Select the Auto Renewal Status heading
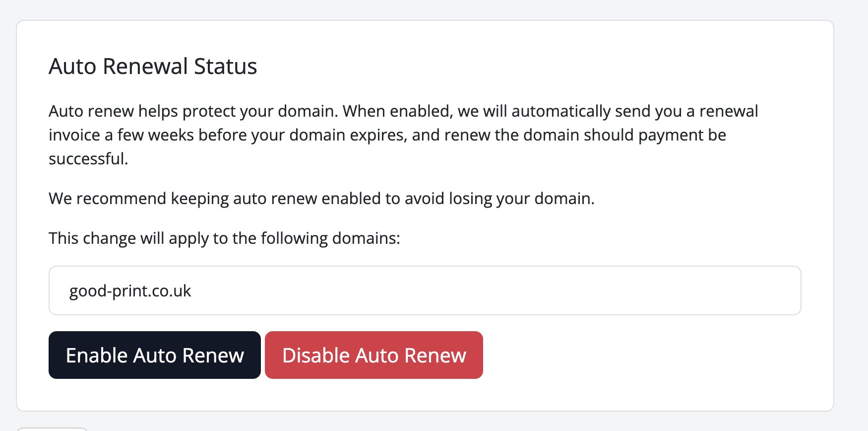 pos(153,67)
